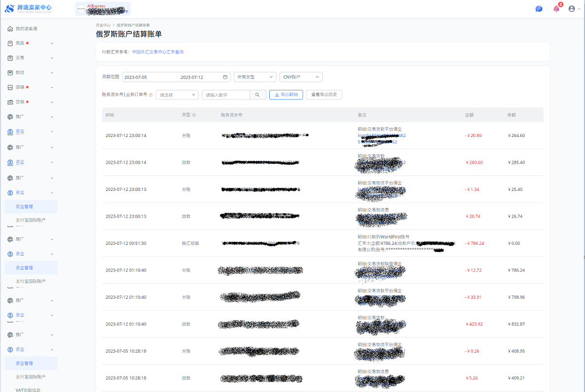Viewport: 585px width, 392px height.
Task: Open the chat messages bubble icon
Action: tap(538, 9)
